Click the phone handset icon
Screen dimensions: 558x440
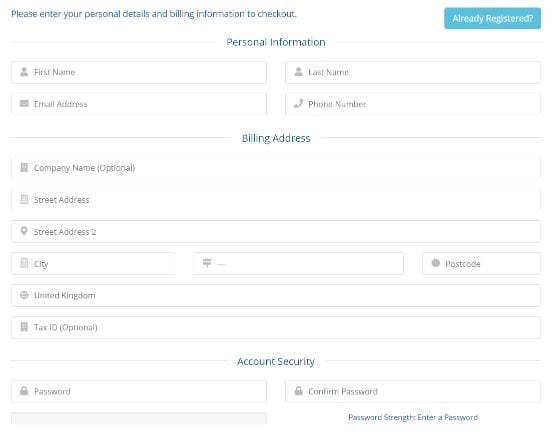(298, 104)
